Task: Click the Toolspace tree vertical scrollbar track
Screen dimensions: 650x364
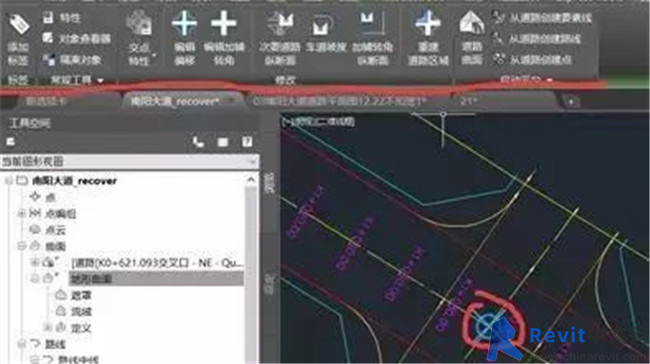Action: [251, 274]
